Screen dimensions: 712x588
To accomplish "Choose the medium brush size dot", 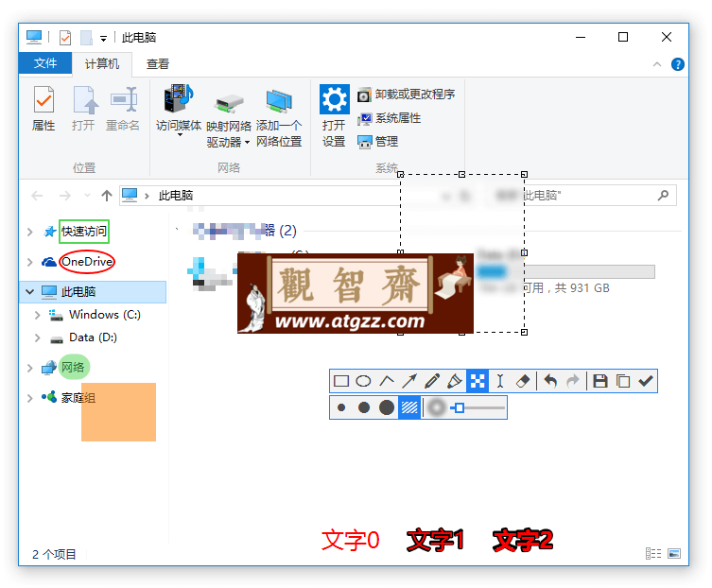I will point(364,407).
